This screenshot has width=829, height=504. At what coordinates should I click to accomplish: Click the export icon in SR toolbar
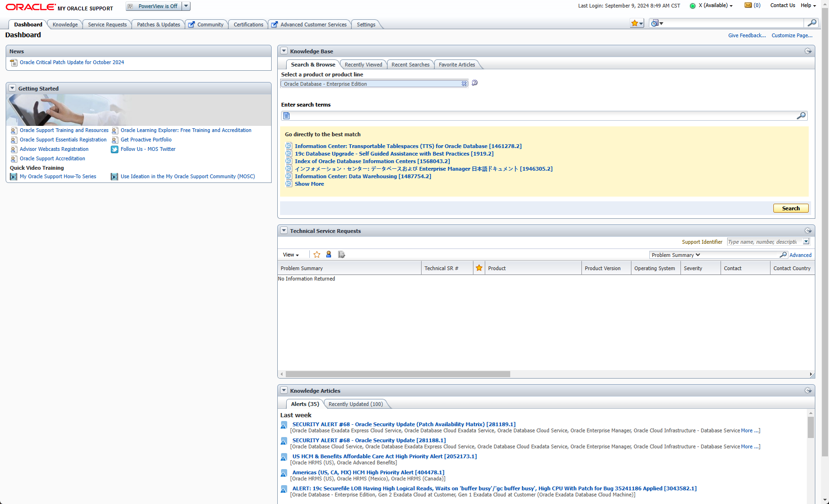click(x=341, y=255)
